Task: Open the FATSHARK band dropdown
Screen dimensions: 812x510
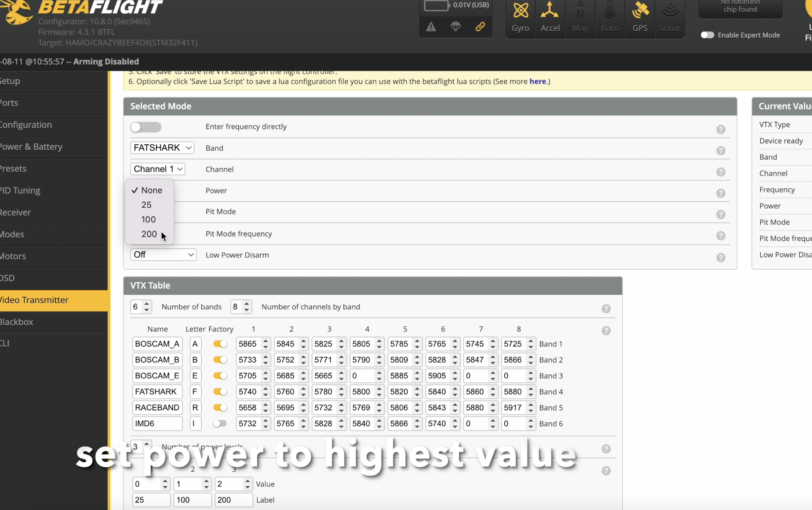Action: coord(162,148)
